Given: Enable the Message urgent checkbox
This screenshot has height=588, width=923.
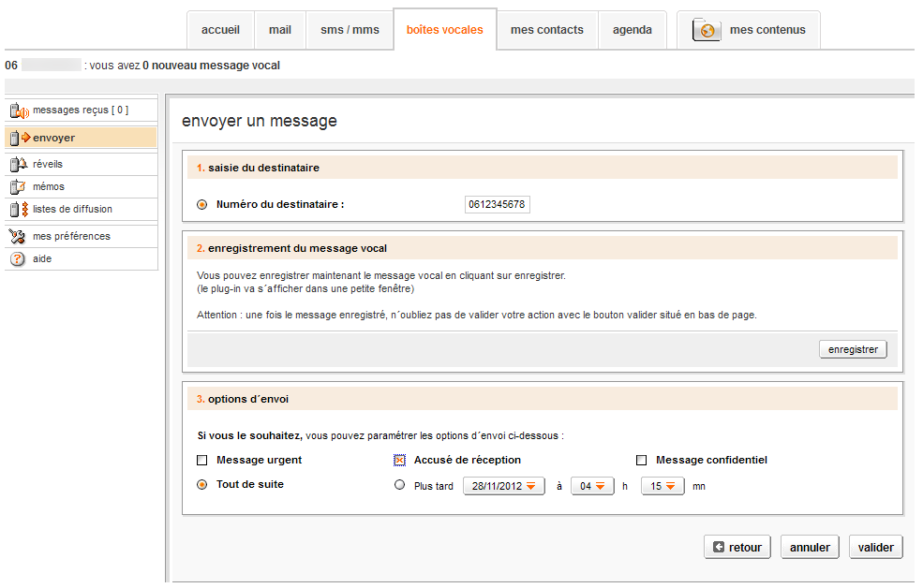Looking at the screenshot, I should [x=201, y=460].
